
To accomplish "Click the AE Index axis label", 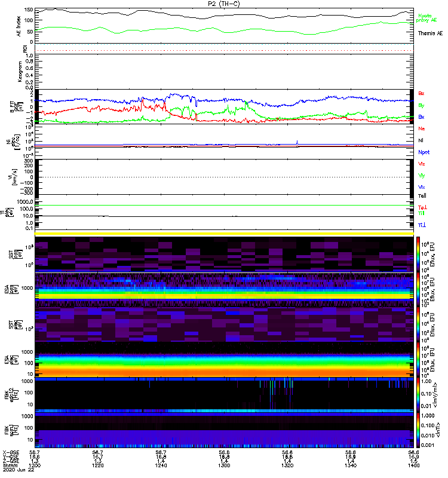I will point(19,26).
